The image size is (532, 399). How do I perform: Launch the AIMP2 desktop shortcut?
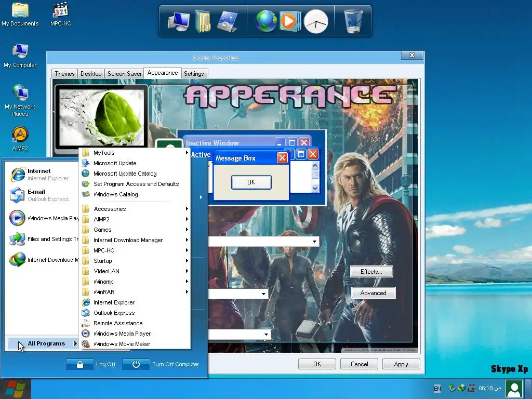pyautogui.click(x=20, y=139)
